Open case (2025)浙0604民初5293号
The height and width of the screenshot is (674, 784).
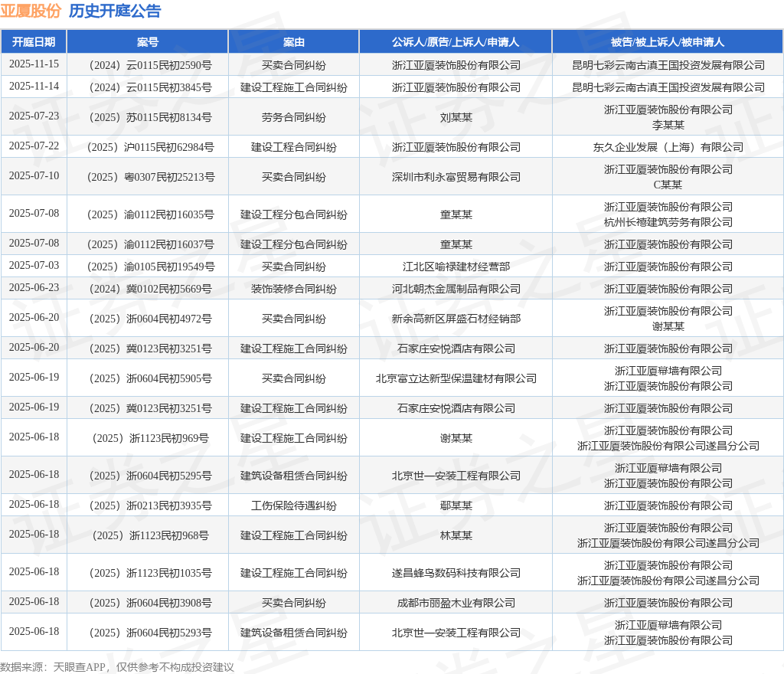tap(148, 633)
